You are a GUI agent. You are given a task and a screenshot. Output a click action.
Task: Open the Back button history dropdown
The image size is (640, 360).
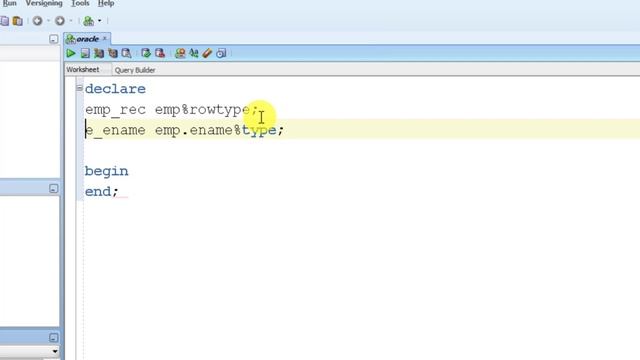click(x=48, y=20)
